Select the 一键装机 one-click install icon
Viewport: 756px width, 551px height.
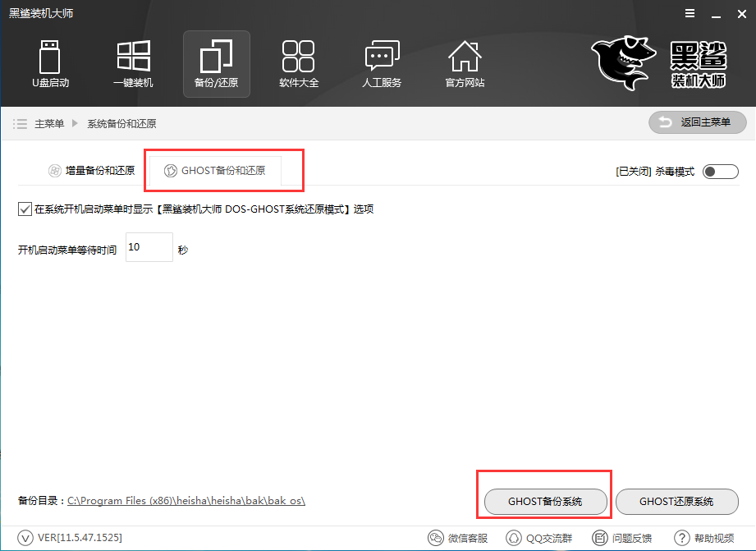point(133,64)
